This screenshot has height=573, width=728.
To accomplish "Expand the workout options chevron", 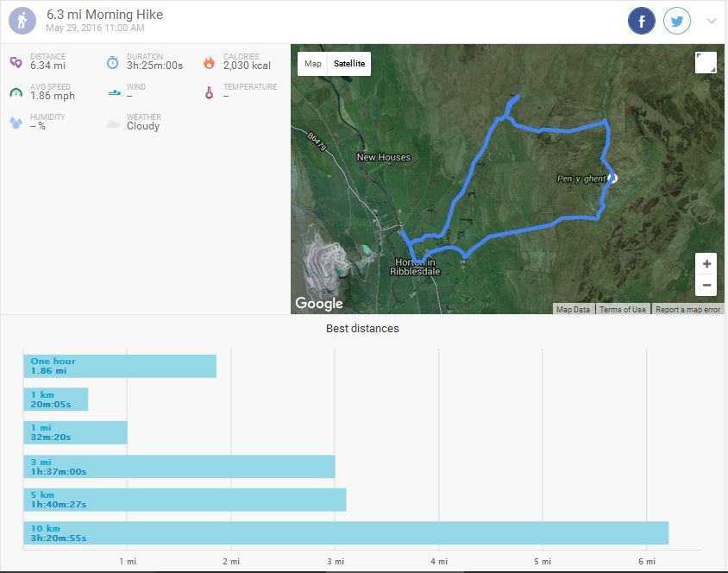I will click(x=711, y=21).
